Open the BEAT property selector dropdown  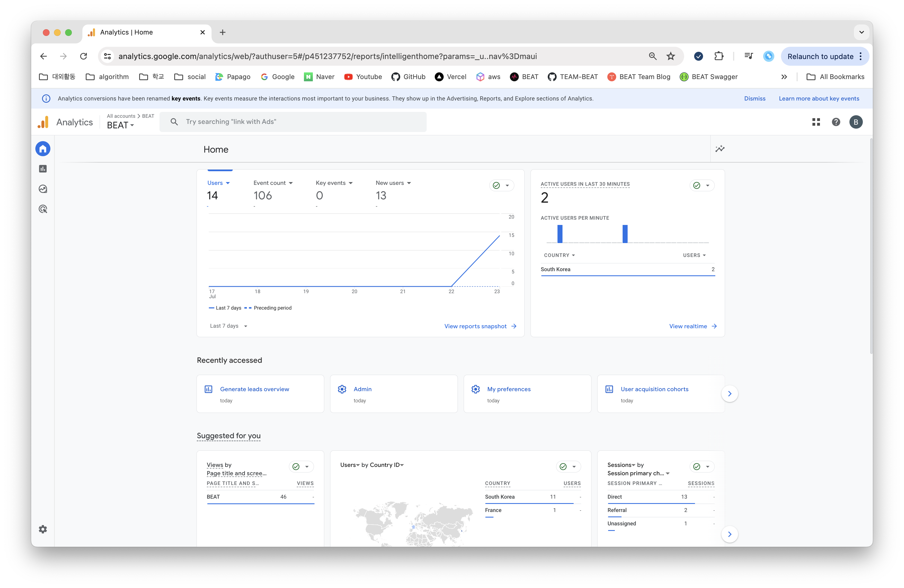coord(121,125)
